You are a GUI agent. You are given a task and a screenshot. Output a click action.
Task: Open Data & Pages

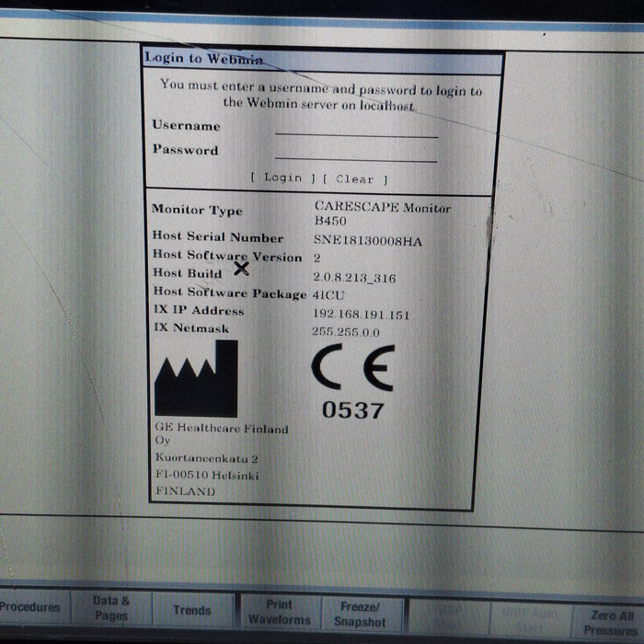tap(111, 608)
